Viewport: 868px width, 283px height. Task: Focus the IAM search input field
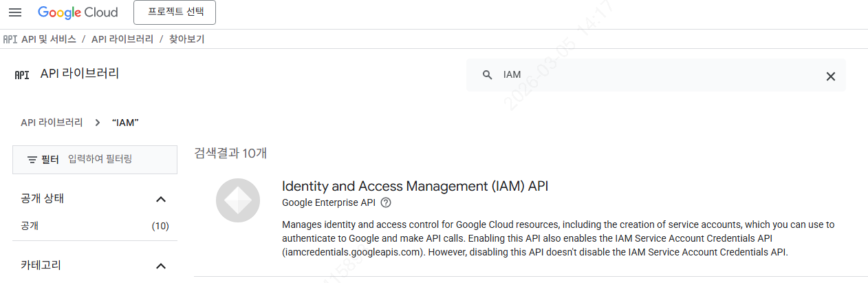[x=656, y=75]
